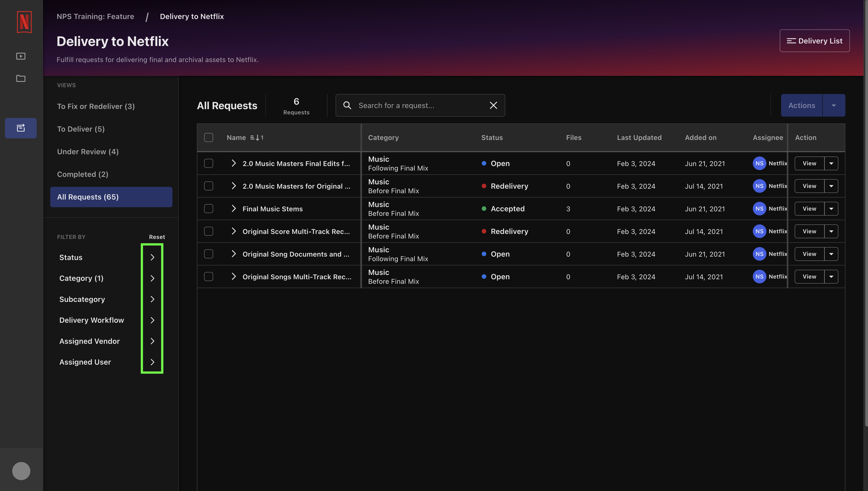Expand the 2.0 Music Masters Final Edits row
Image resolution: width=868 pixels, height=491 pixels.
click(x=234, y=163)
